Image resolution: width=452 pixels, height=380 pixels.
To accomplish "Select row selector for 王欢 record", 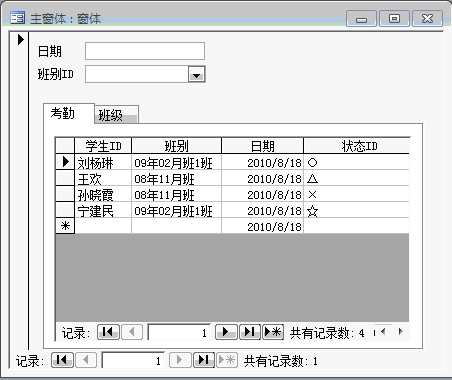I will pos(65,178).
